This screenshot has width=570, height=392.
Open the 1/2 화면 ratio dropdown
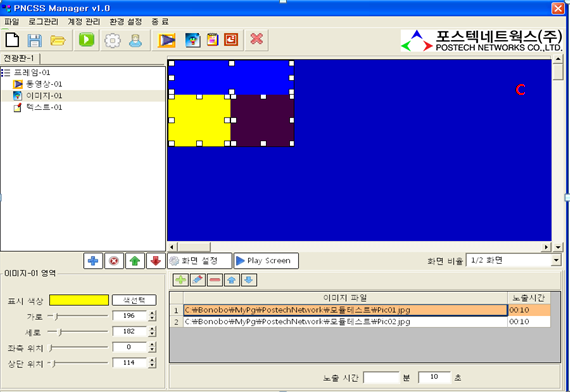pyautogui.click(x=514, y=260)
